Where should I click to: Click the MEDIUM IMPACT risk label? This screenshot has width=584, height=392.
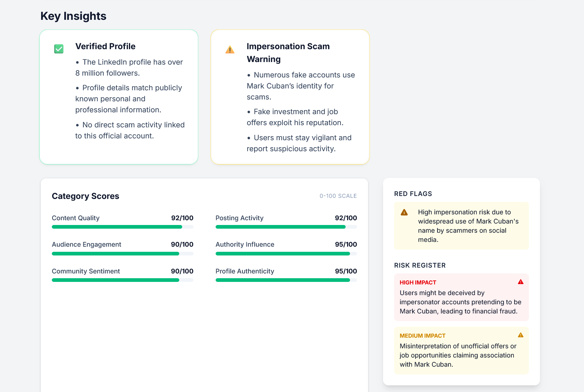pyautogui.click(x=422, y=336)
